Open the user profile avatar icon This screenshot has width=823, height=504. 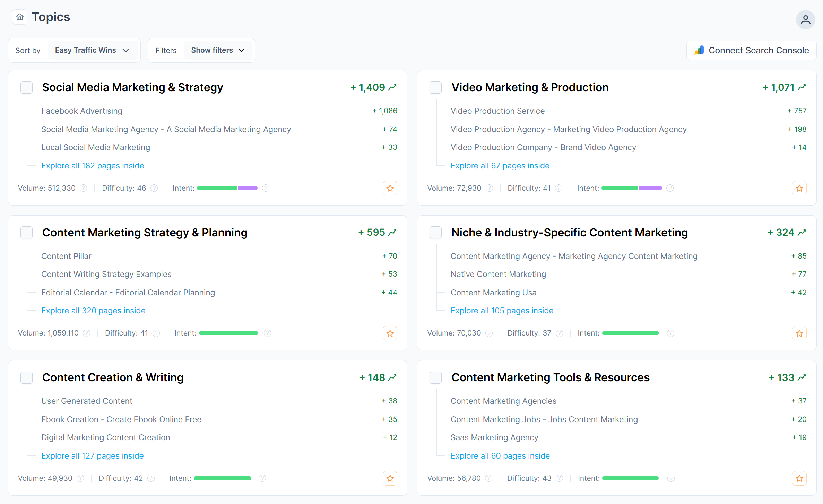tap(805, 20)
